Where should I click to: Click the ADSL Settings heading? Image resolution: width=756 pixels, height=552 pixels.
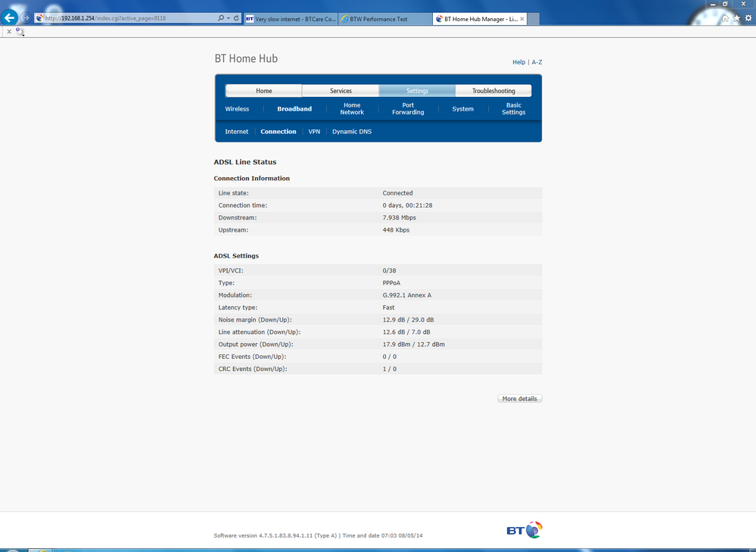(x=236, y=256)
